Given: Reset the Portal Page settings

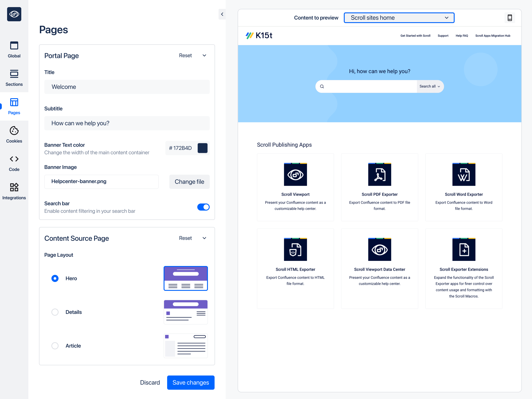Looking at the screenshot, I should [185, 56].
